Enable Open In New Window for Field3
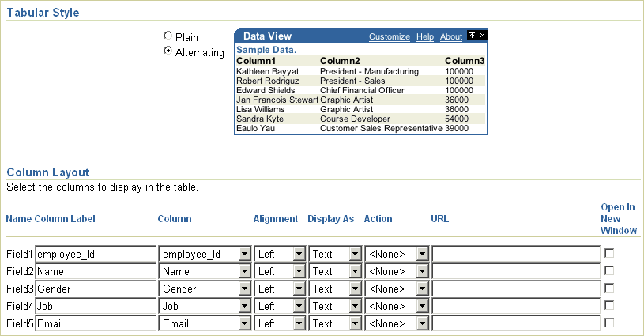Image resolution: width=644 pixels, height=336 pixels. point(609,289)
